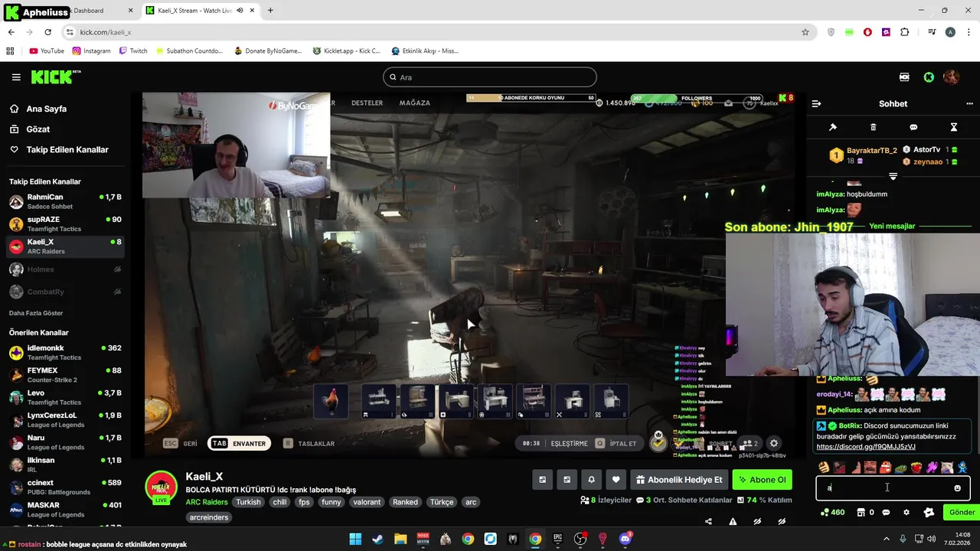
Task: Open the chat three-dots options menu
Action: (969, 103)
